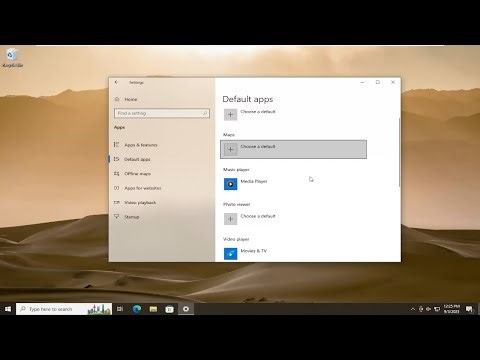Click Apps for websites icon
The height and width of the screenshot is (360, 480).
point(116,188)
